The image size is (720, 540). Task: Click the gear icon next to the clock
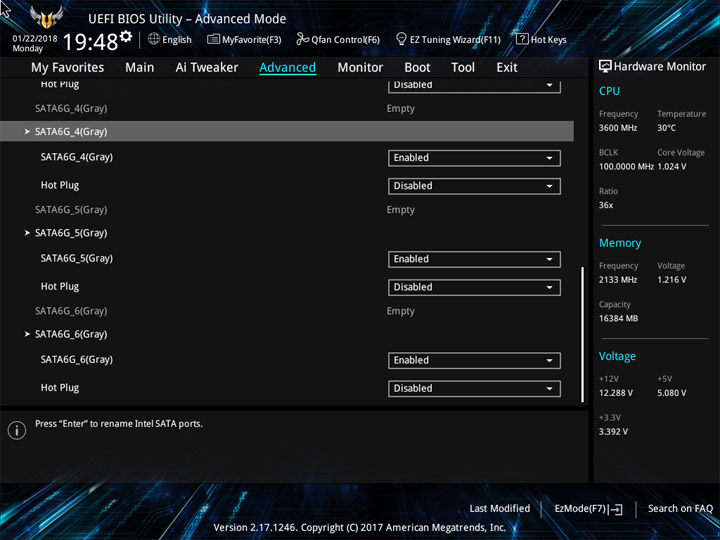coord(126,36)
